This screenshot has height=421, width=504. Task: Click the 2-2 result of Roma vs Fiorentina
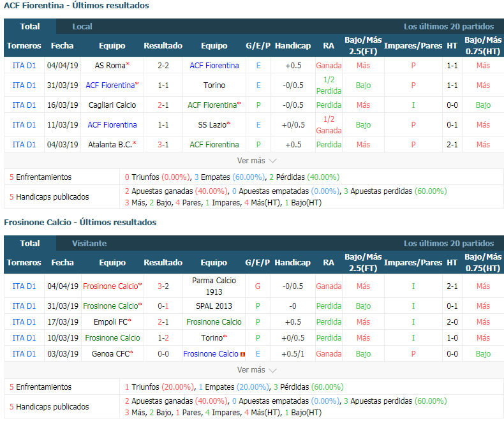tap(163, 66)
